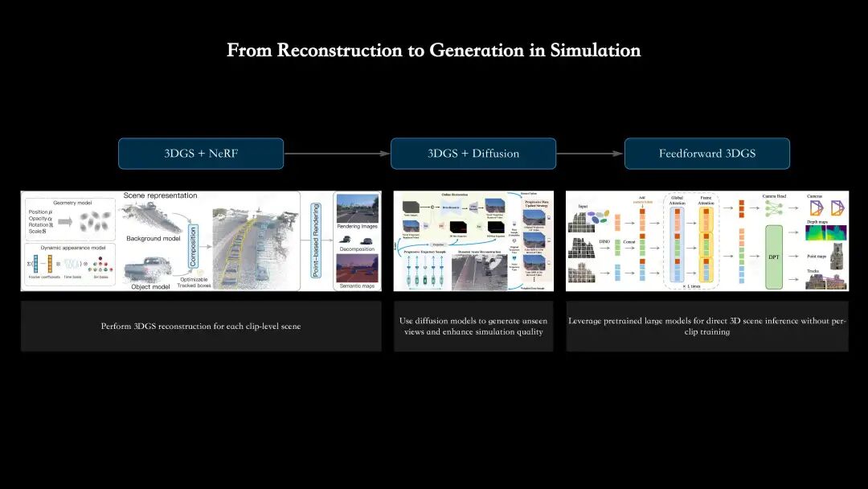Click the 'Background model' label in diagram
This screenshot has width=868, height=489.
[x=154, y=238]
